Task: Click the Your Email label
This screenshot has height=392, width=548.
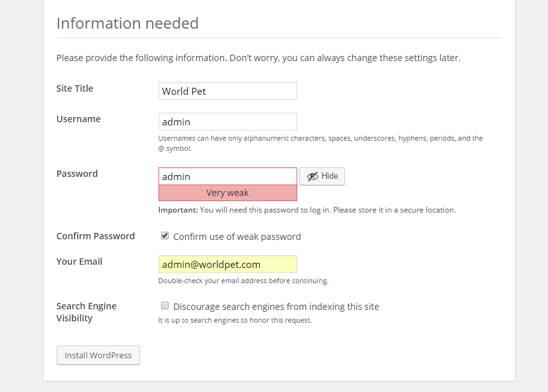Action: pyautogui.click(x=79, y=262)
